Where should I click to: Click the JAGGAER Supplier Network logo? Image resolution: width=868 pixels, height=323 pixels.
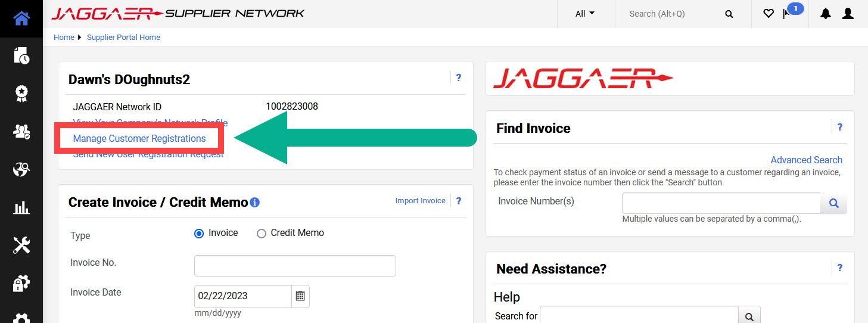[178, 13]
